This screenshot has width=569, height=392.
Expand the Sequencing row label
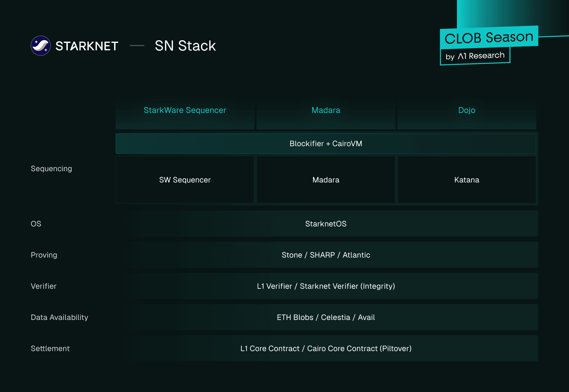point(51,168)
